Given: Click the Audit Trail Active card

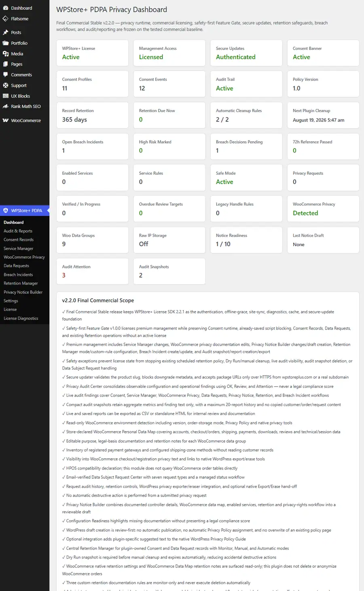Looking at the screenshot, I should [246, 84].
